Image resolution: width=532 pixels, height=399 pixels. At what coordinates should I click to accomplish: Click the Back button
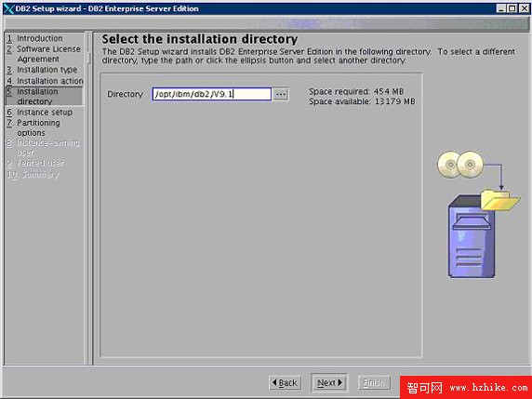pos(285,382)
